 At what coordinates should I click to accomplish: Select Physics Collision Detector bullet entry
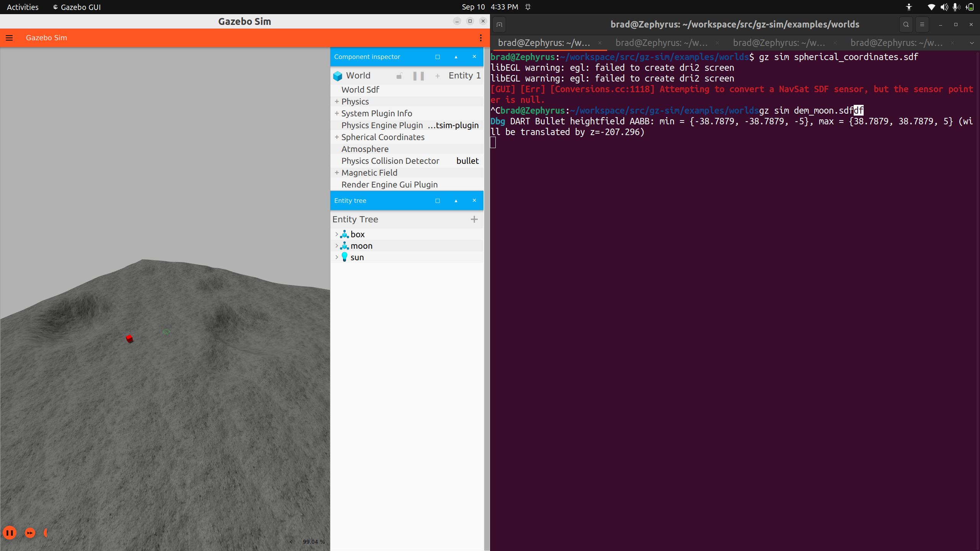[390, 161]
